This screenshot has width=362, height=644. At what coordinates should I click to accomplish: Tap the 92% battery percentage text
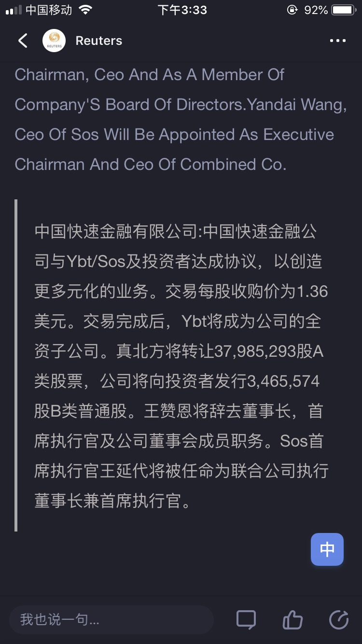coord(316,10)
